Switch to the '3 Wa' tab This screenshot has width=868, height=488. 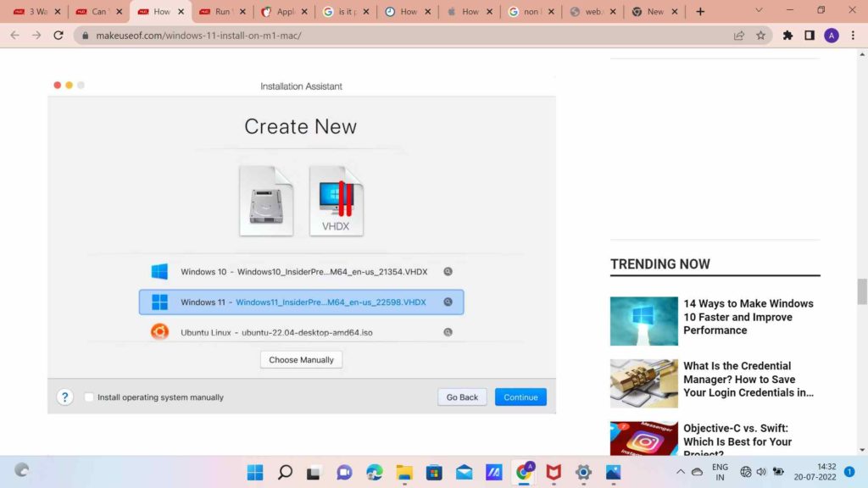pyautogui.click(x=37, y=12)
